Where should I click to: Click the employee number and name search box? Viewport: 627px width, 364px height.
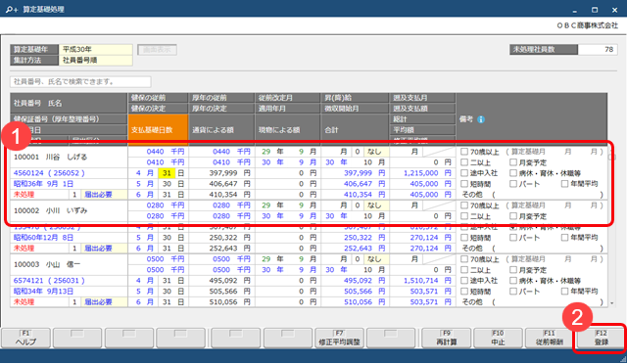(80, 81)
